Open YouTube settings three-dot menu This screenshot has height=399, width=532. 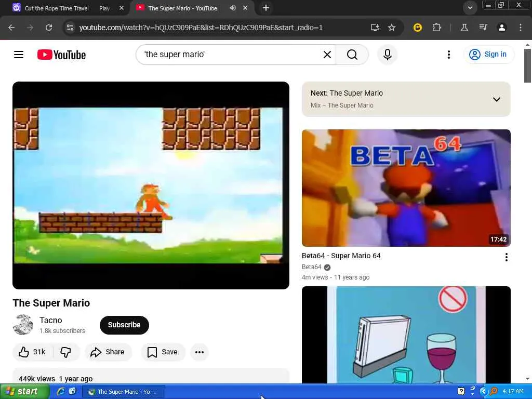click(x=448, y=54)
